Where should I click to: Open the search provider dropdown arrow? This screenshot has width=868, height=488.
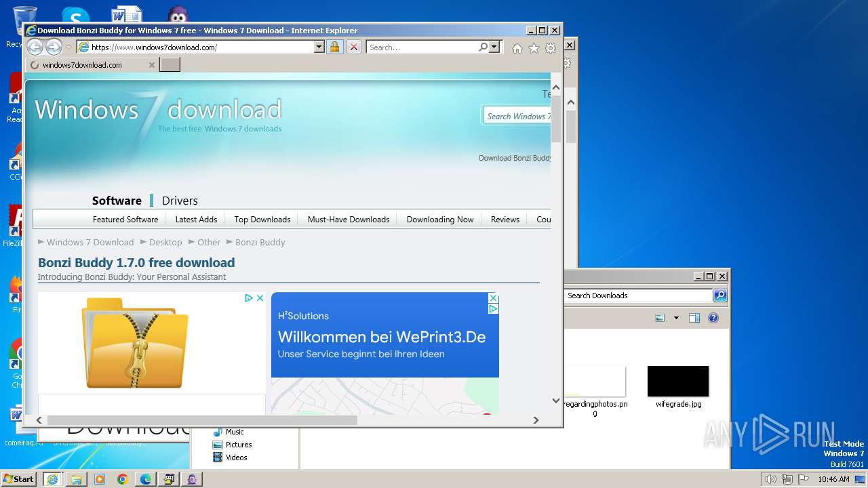494,47
